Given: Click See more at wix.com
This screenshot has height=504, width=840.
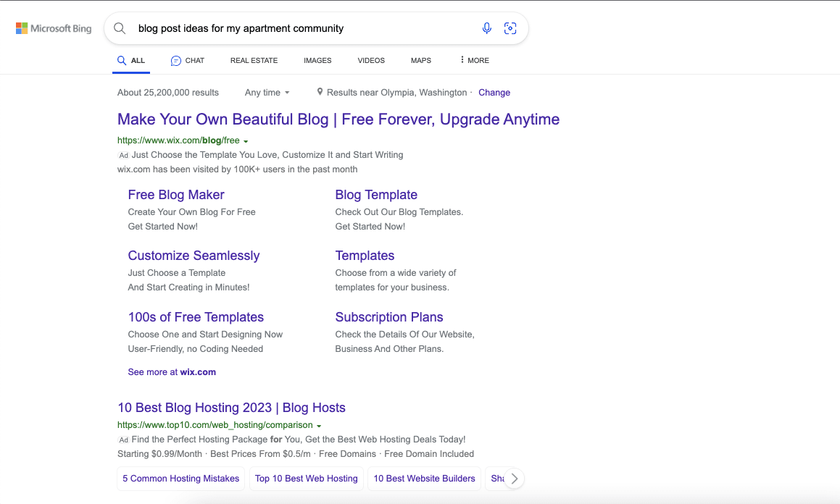Looking at the screenshot, I should pyautogui.click(x=172, y=372).
